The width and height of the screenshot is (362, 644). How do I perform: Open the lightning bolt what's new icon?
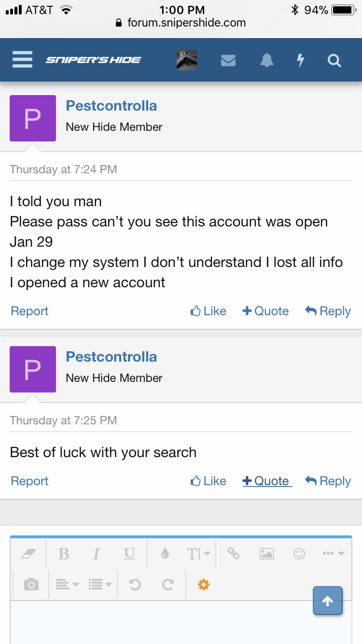[x=300, y=60]
